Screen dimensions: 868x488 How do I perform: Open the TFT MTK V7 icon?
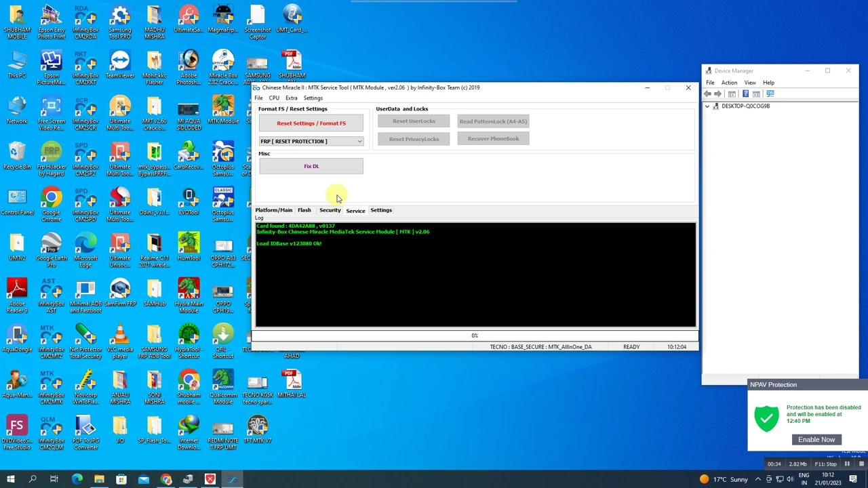(x=258, y=429)
